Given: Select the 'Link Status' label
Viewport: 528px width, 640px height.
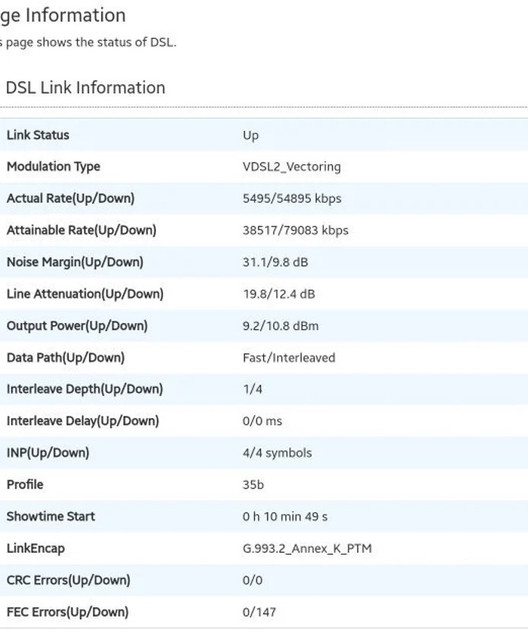Looking at the screenshot, I should [38, 135].
